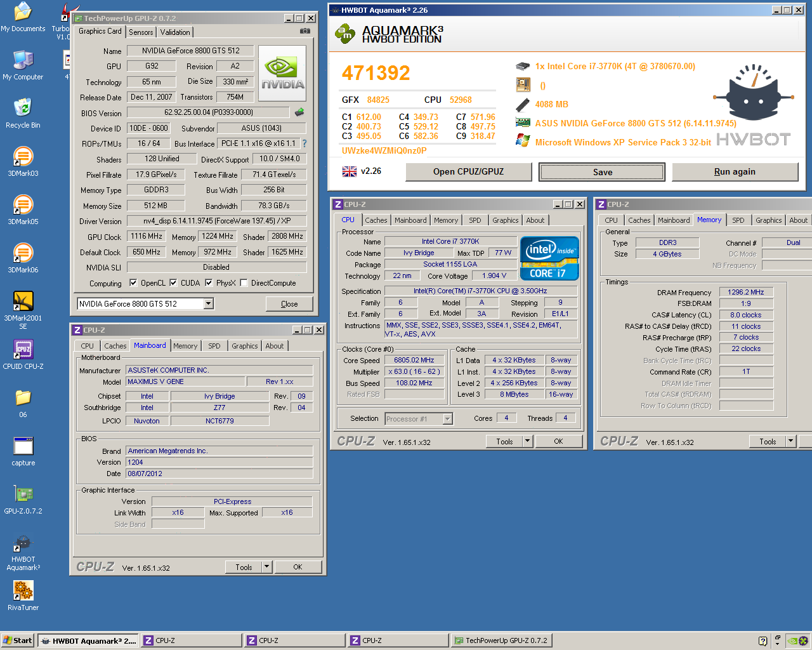Open the My Documents desktop icon

tap(23, 17)
